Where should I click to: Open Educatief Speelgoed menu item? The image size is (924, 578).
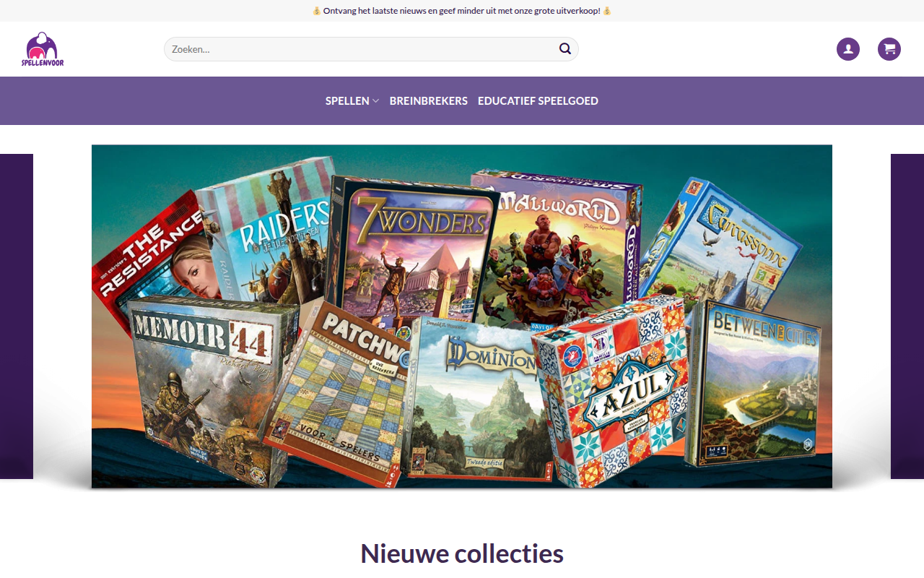[x=538, y=101]
